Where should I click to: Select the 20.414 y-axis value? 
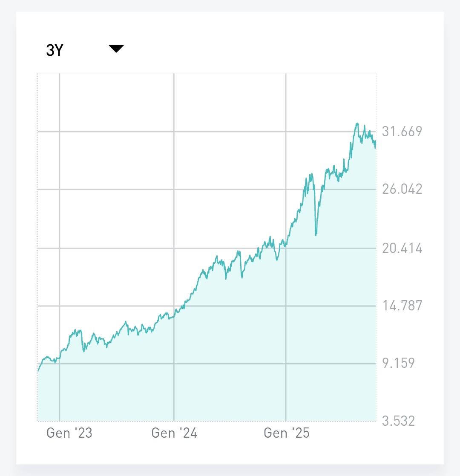click(402, 248)
